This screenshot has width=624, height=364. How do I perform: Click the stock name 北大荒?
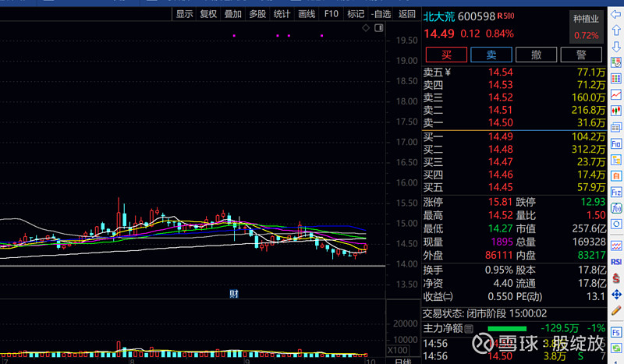tap(439, 16)
